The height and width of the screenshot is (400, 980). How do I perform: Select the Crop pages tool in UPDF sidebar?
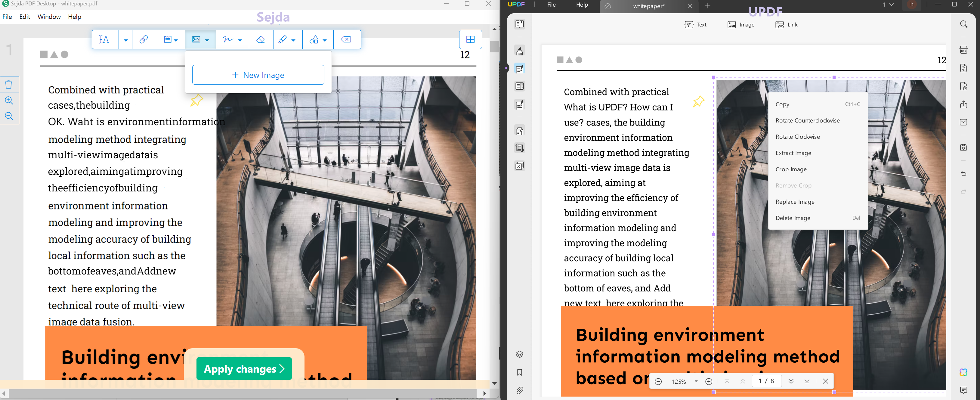point(520,148)
